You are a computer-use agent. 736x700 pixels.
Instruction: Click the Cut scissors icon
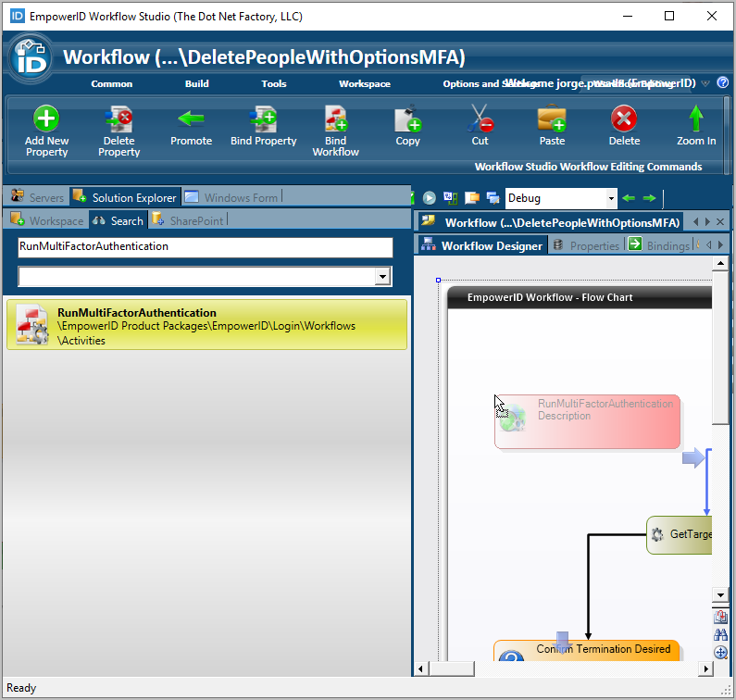(480, 119)
